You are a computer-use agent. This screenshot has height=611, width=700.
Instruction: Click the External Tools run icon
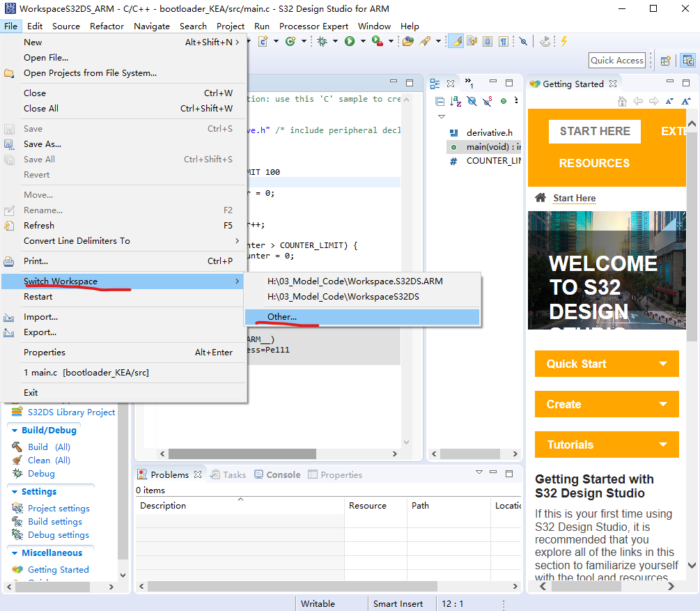pos(378,42)
